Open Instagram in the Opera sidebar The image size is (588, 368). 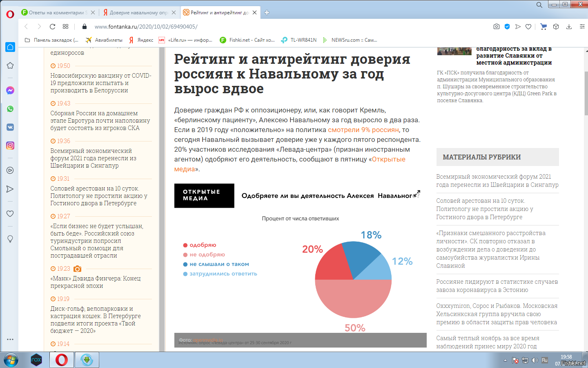click(10, 146)
